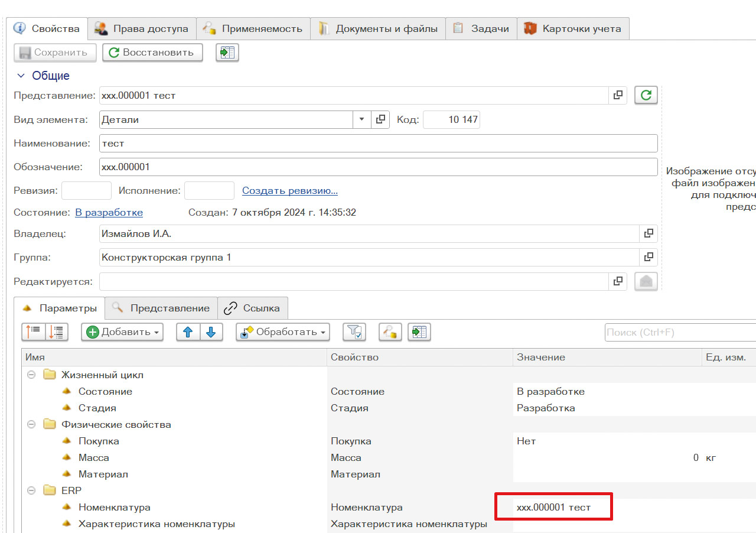Screen dimensions: 756x533
Task: Click the sort descending list icon
Action: tap(57, 332)
